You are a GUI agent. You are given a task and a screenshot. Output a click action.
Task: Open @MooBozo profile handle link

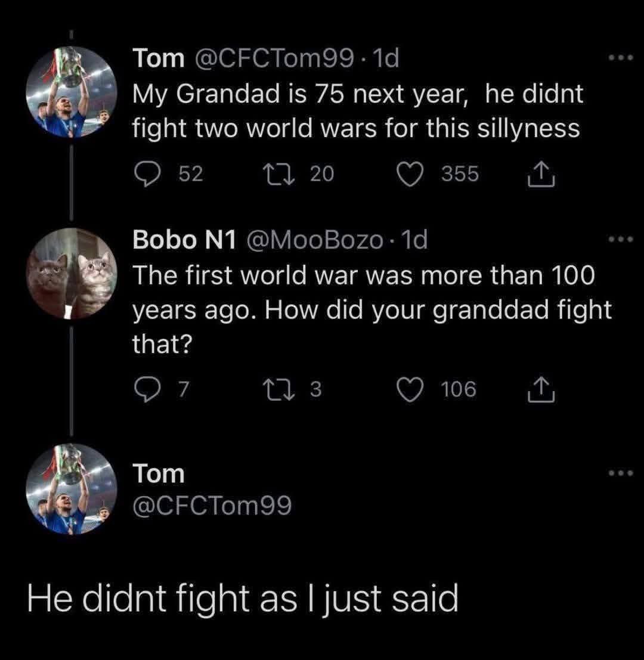coord(315,240)
